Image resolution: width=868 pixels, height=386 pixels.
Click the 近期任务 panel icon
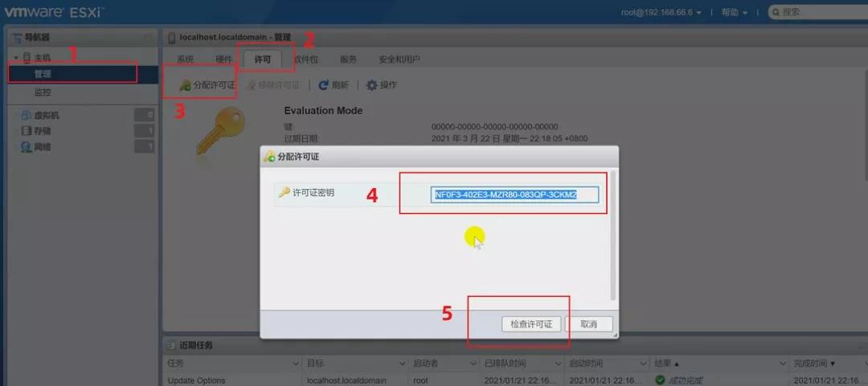(172, 345)
